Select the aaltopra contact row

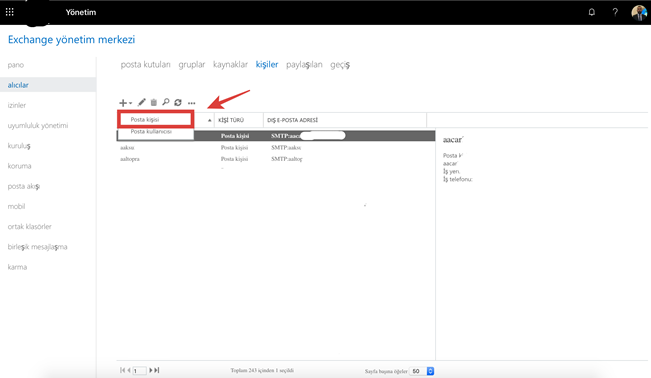pyautogui.click(x=276, y=159)
